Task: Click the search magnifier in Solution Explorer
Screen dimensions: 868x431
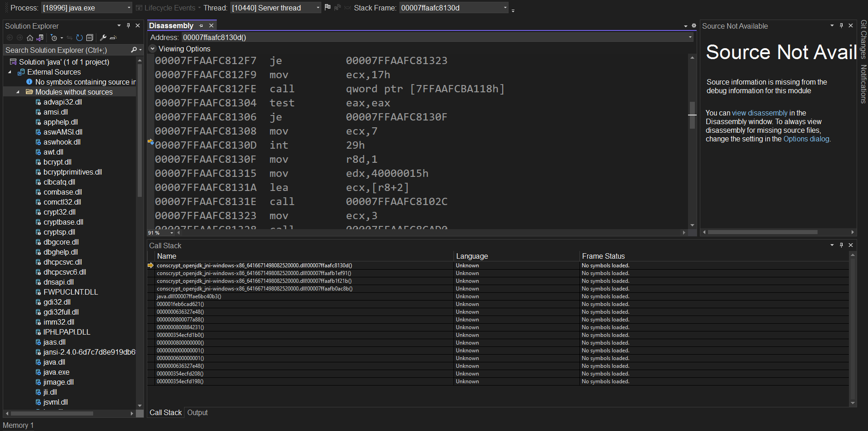Action: coord(134,50)
